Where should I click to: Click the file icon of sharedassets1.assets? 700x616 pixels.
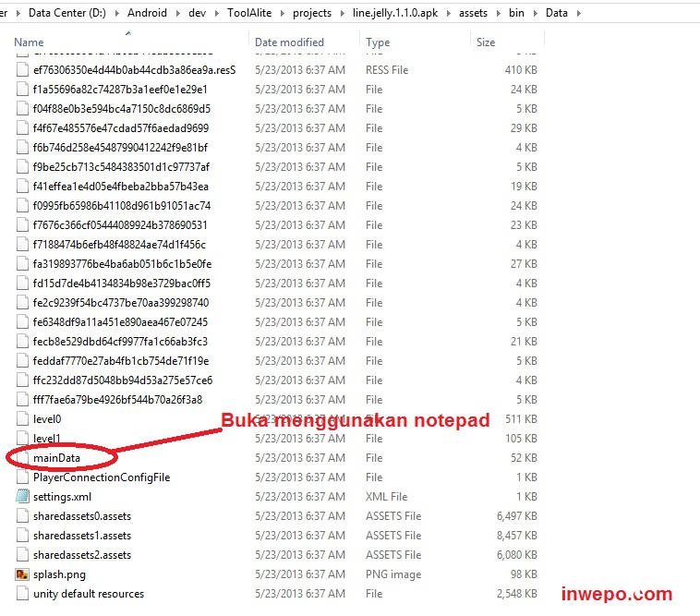point(22,536)
